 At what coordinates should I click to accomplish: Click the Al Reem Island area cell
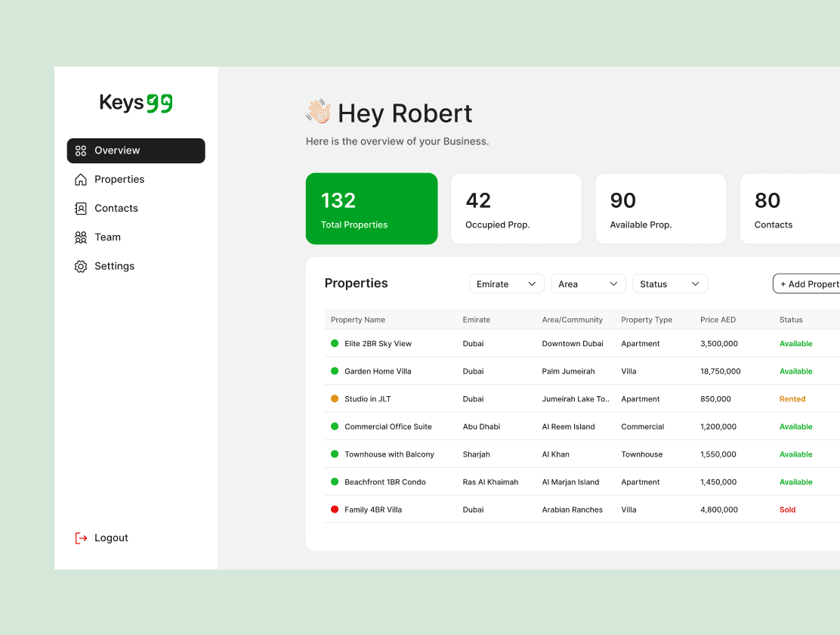pos(568,426)
